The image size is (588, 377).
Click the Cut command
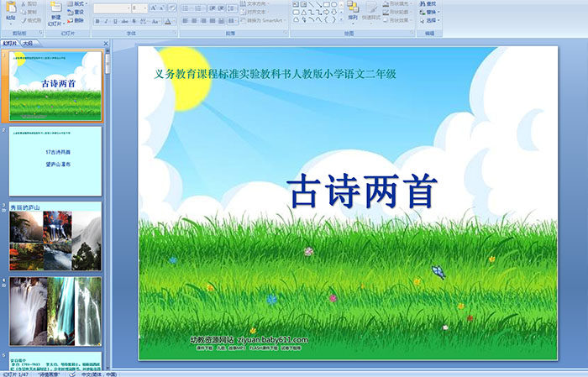(29, 4)
